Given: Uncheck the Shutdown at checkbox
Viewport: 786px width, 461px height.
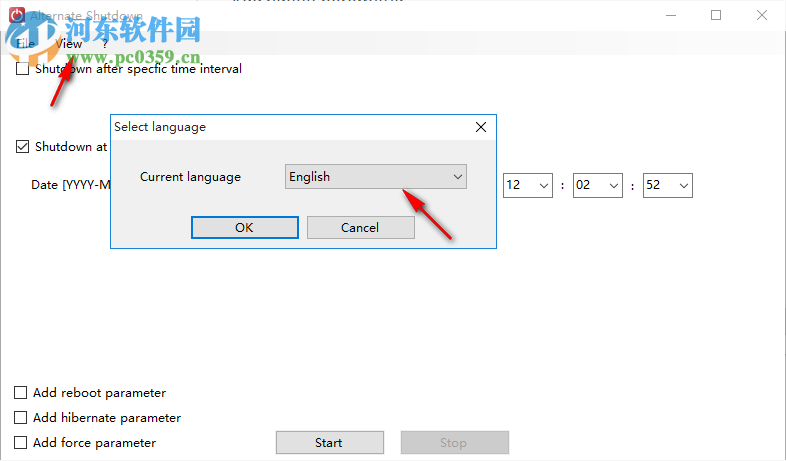Looking at the screenshot, I should pos(23,147).
